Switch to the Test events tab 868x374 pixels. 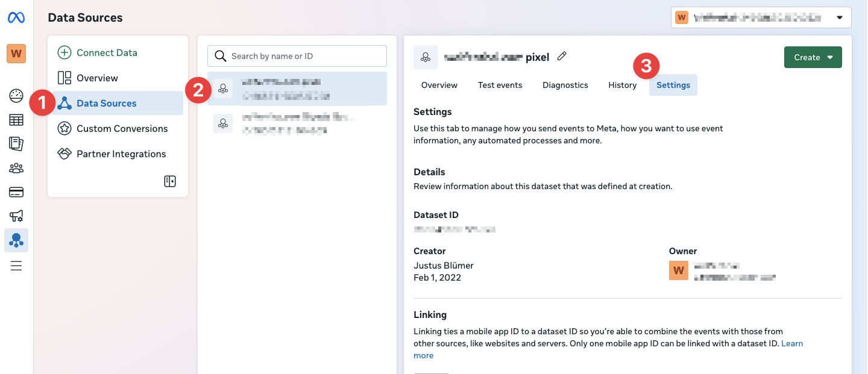click(x=500, y=85)
